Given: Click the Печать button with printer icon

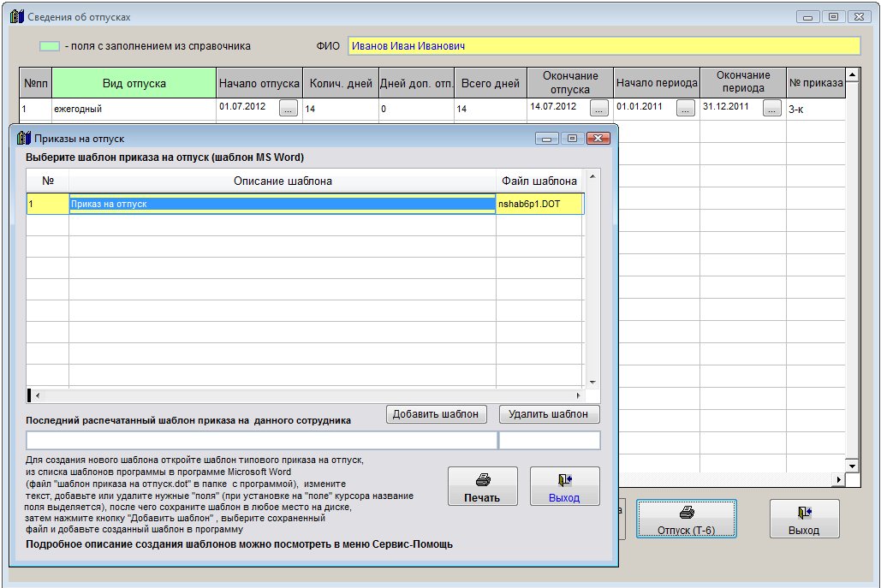Looking at the screenshot, I should point(482,487).
